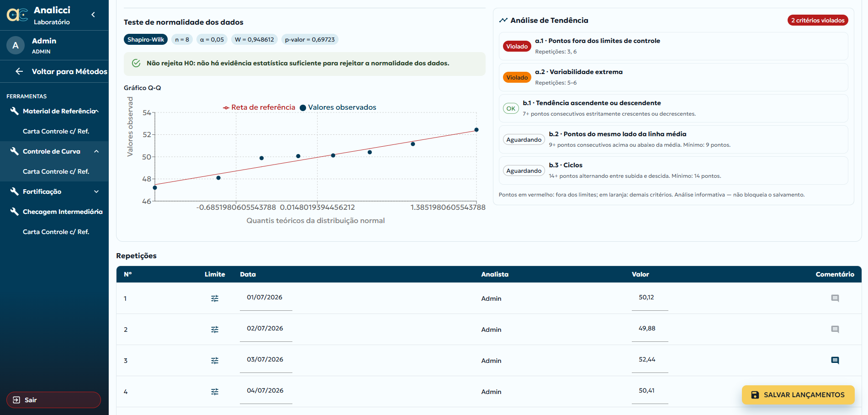The height and width of the screenshot is (415, 868).
Task: Open comment for repetition 2
Action: tap(835, 330)
